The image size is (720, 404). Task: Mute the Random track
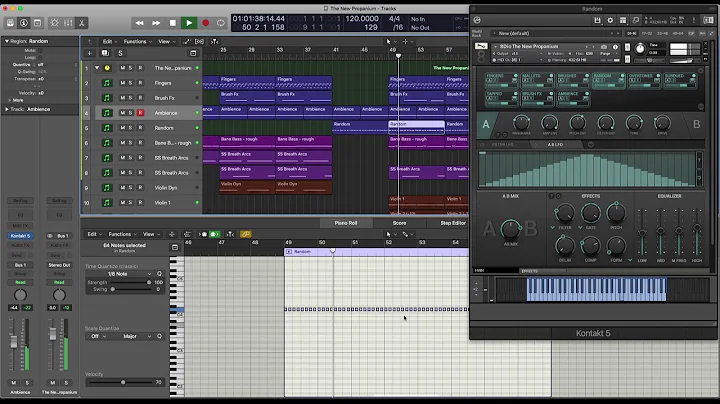pyautogui.click(x=123, y=128)
